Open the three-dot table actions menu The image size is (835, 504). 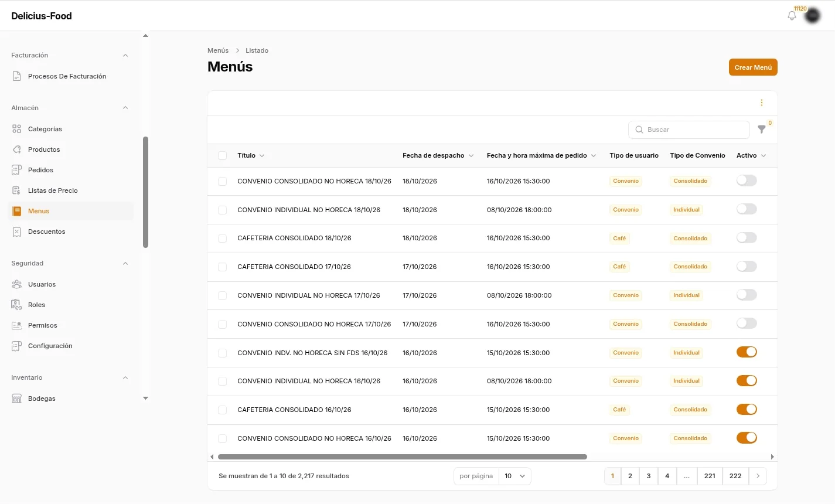click(x=762, y=103)
